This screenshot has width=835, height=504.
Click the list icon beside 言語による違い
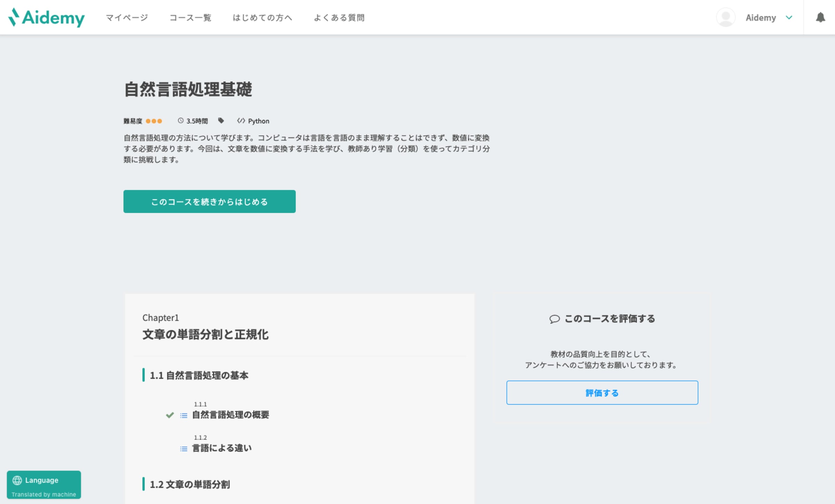(x=184, y=449)
